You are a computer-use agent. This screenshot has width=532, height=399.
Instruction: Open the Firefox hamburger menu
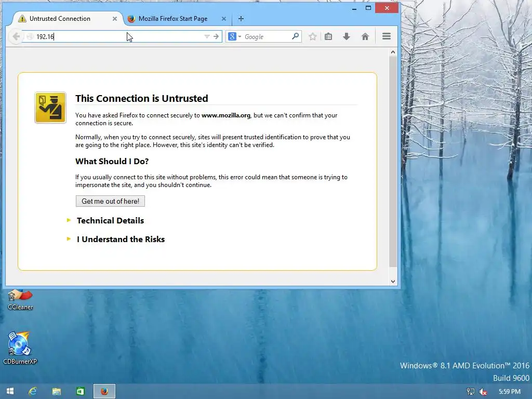pyautogui.click(x=387, y=36)
